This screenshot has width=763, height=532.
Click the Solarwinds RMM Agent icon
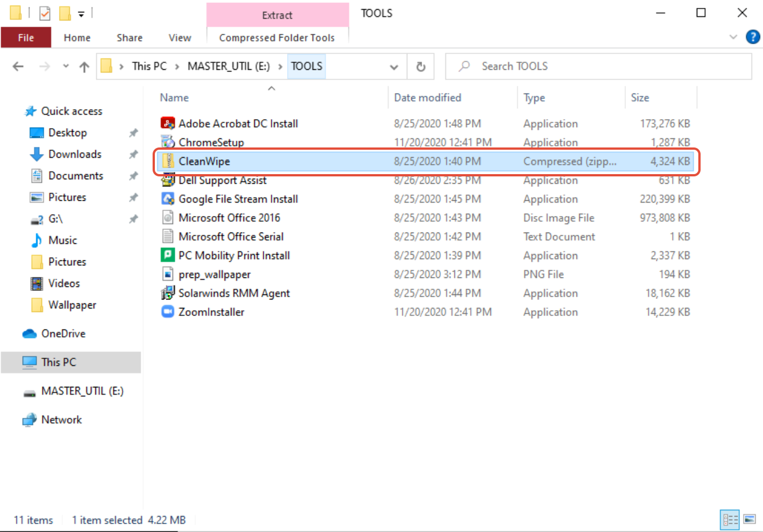[167, 293]
